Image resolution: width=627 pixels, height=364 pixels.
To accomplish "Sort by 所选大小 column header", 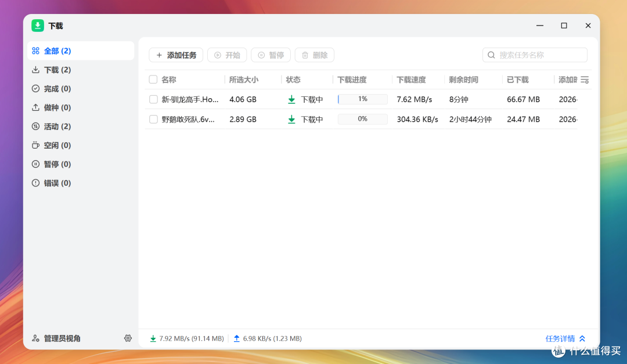I will (x=243, y=80).
